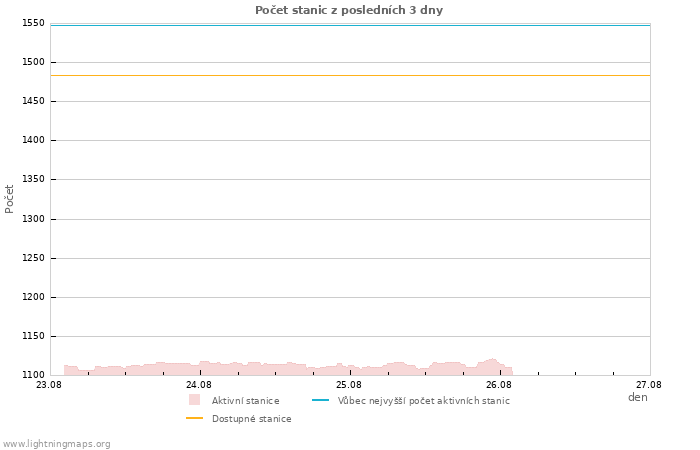The width and height of the screenshot is (700, 450).
Task: Click the Počet vertical axis title
Action: 9,199
